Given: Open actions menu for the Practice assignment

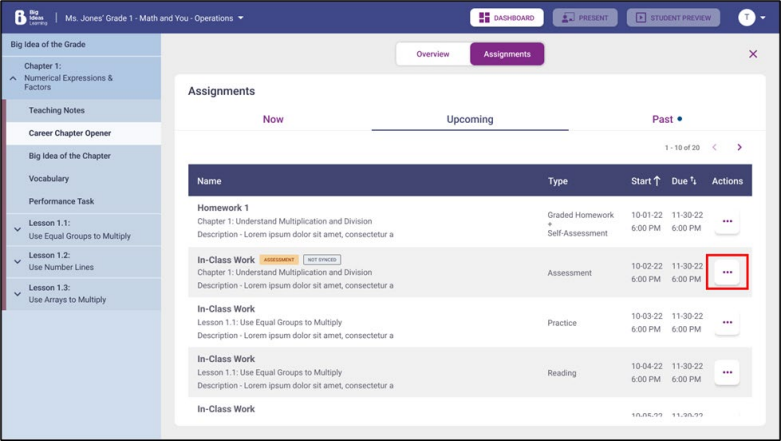Looking at the screenshot, I should coord(727,322).
